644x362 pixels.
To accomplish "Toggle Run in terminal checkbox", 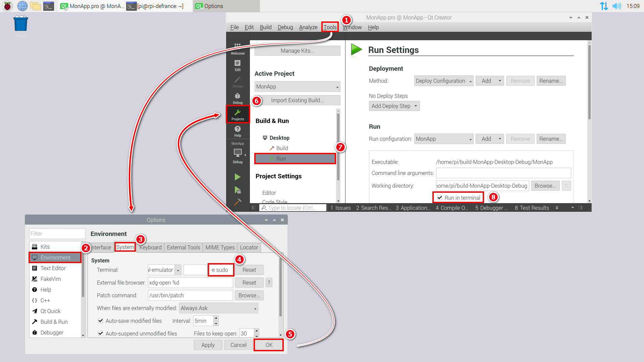I will (439, 198).
